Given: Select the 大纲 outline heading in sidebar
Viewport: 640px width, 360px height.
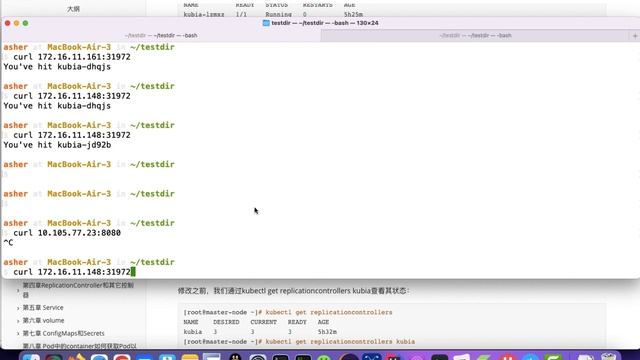Looking at the screenshot, I should coord(73,9).
